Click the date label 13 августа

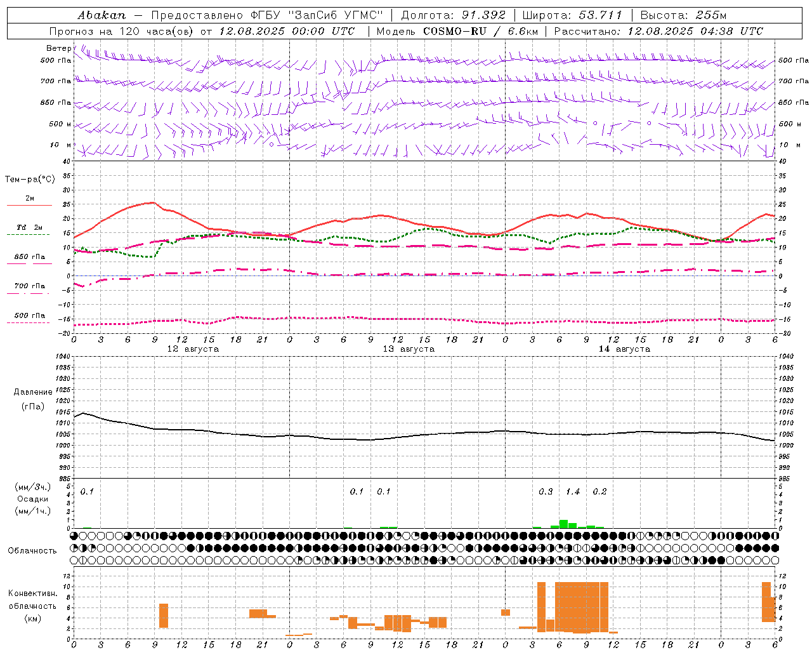(x=409, y=349)
